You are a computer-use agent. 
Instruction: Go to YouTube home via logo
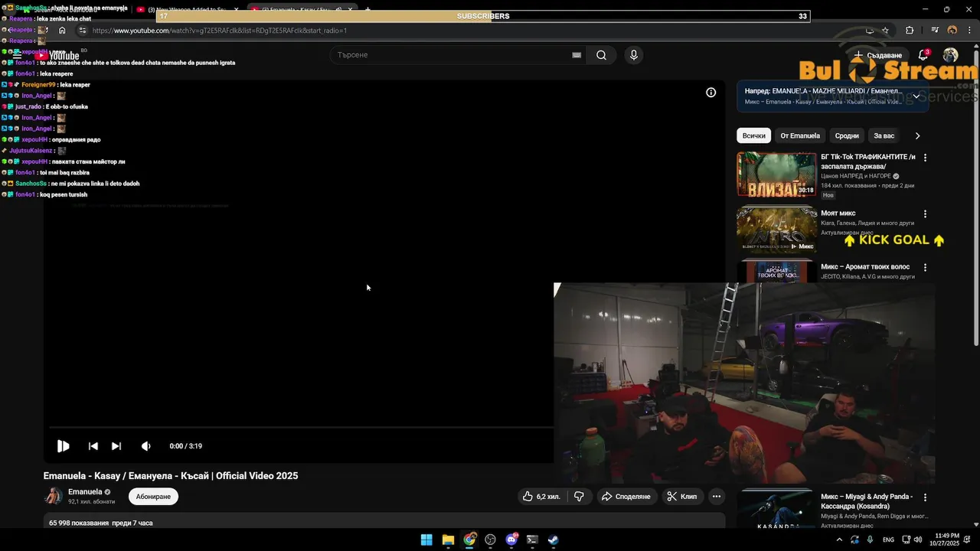point(57,55)
